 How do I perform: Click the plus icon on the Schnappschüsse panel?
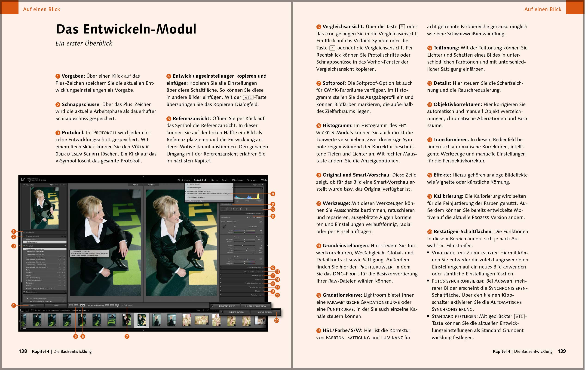(65, 236)
